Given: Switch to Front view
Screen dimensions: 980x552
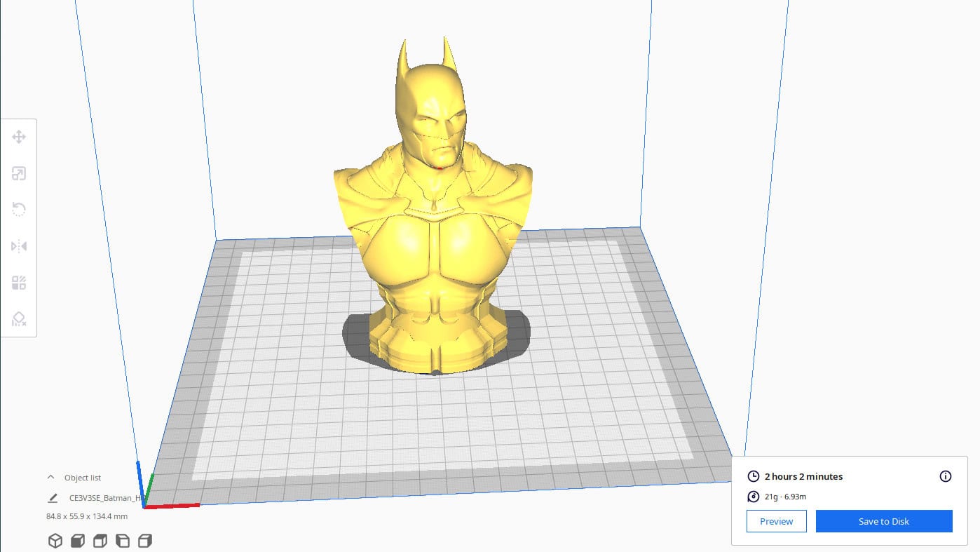Looking at the screenshot, I should pyautogui.click(x=78, y=541).
